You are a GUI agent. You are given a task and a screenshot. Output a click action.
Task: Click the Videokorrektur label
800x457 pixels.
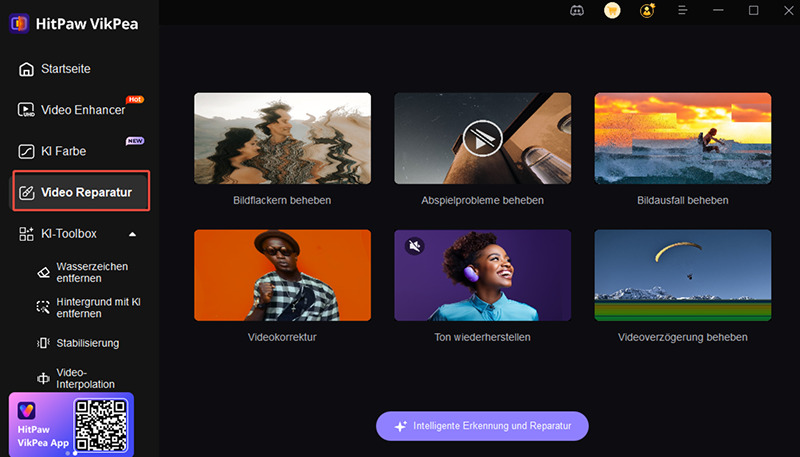pyautogui.click(x=282, y=337)
